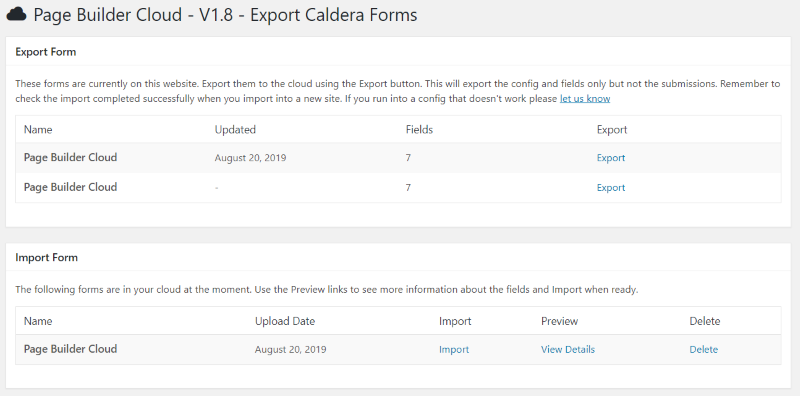Delete the Page Builder Cloud form from cloud

coord(704,350)
